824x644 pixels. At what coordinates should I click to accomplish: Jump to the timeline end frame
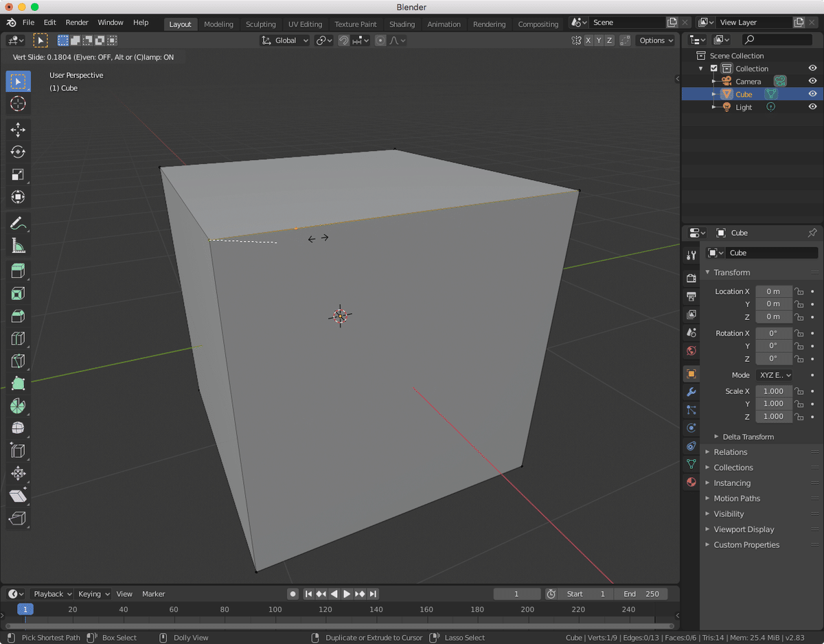(x=373, y=594)
